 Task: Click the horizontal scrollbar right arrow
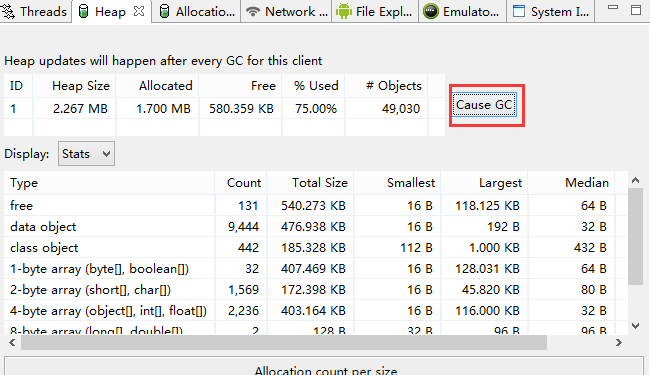618,342
